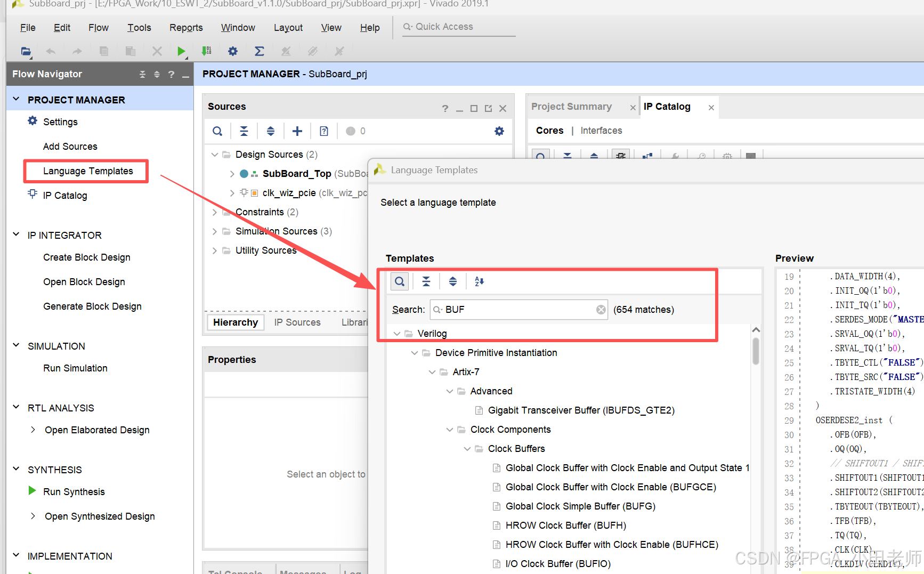Viewport: 924px width, 574px height.
Task: Expand Open Elaborated Design
Action: tap(33, 430)
